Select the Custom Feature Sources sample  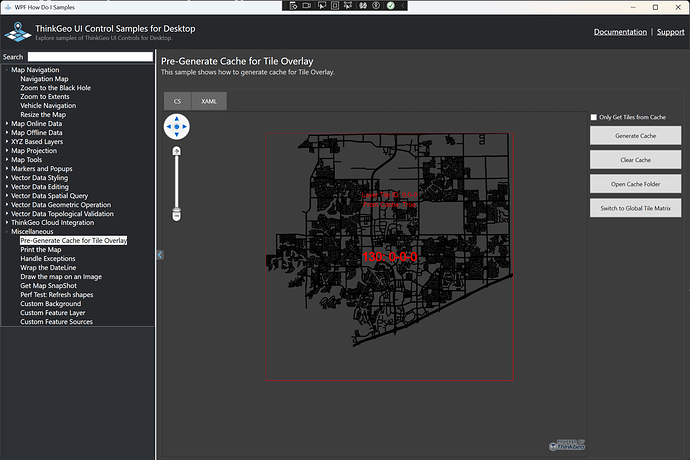coord(56,322)
